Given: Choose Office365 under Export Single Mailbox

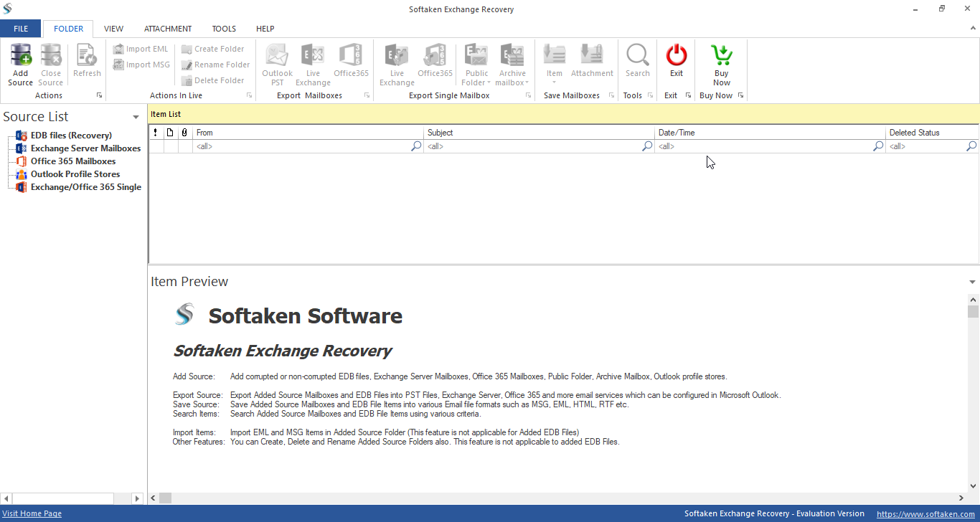Looking at the screenshot, I should click(x=435, y=61).
